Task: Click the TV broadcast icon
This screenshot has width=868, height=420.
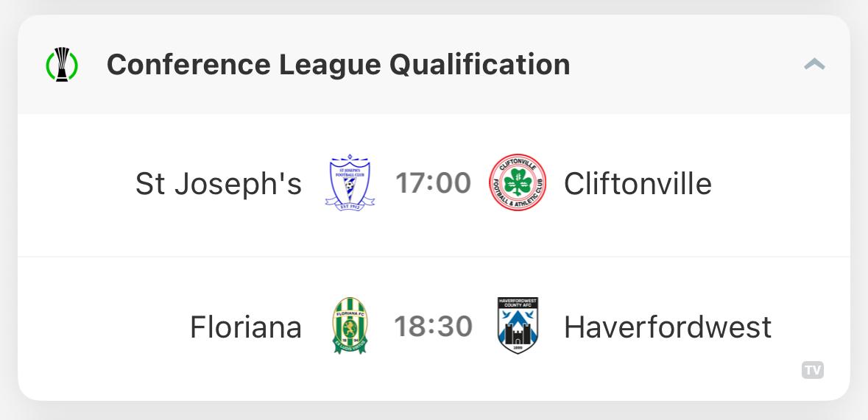Action: click(813, 370)
